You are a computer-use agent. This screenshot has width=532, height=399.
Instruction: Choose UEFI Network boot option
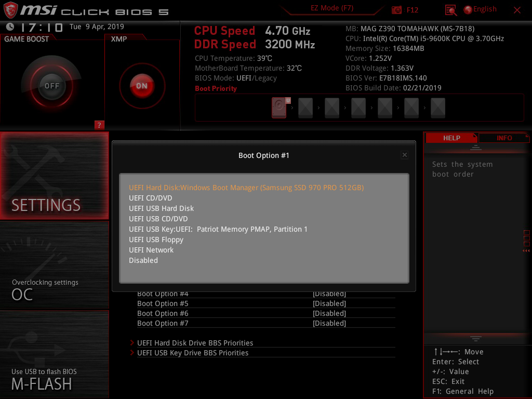click(x=151, y=250)
